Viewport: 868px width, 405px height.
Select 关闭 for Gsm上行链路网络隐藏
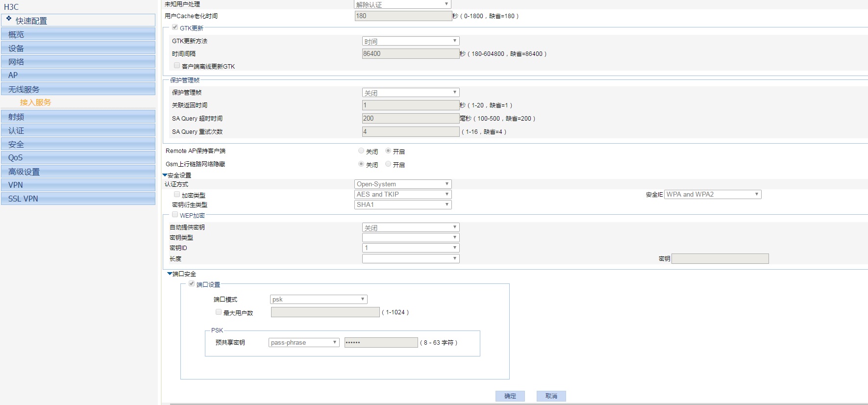click(x=361, y=164)
